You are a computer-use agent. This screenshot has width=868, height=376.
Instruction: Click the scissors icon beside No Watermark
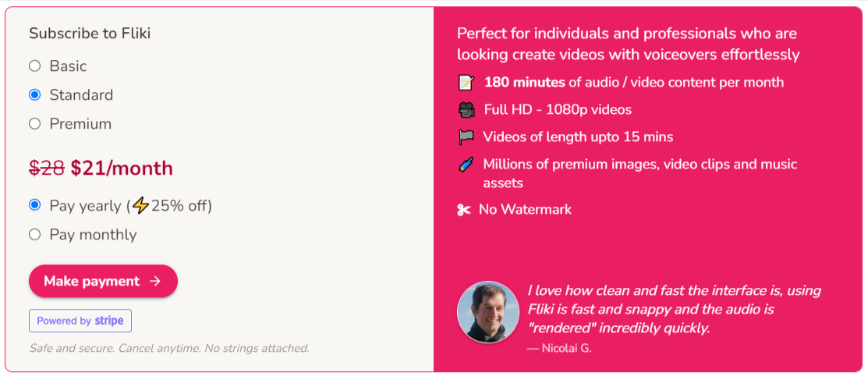(x=463, y=210)
